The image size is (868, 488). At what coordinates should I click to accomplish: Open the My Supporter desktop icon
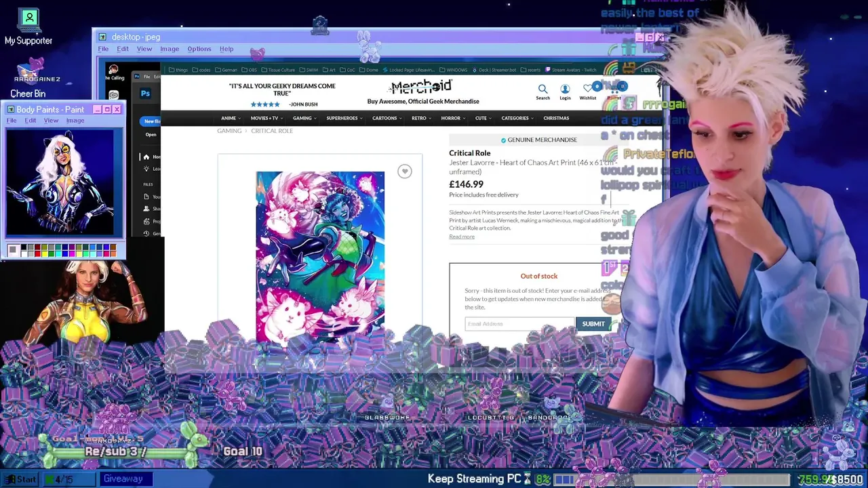[28, 27]
